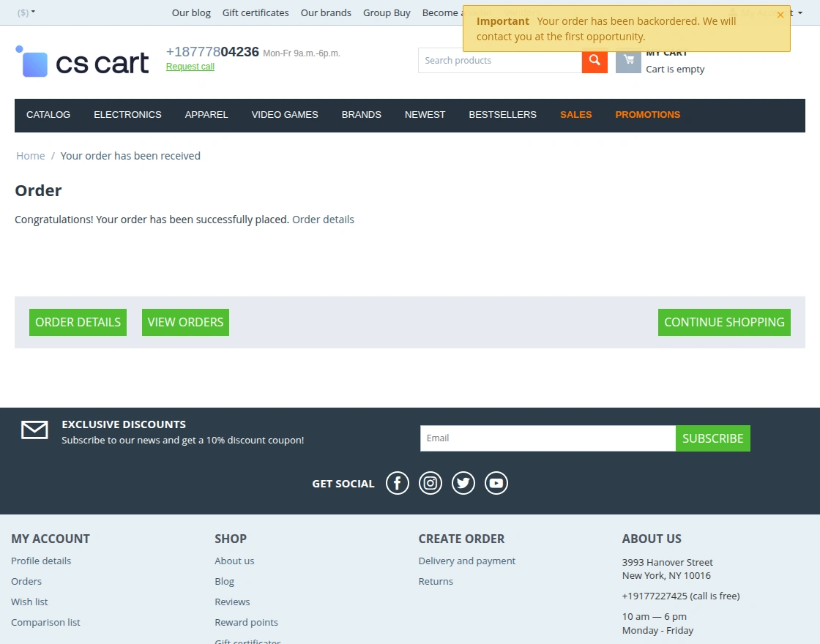Open the Facebook social icon
The image size is (820, 644).
[x=398, y=483]
